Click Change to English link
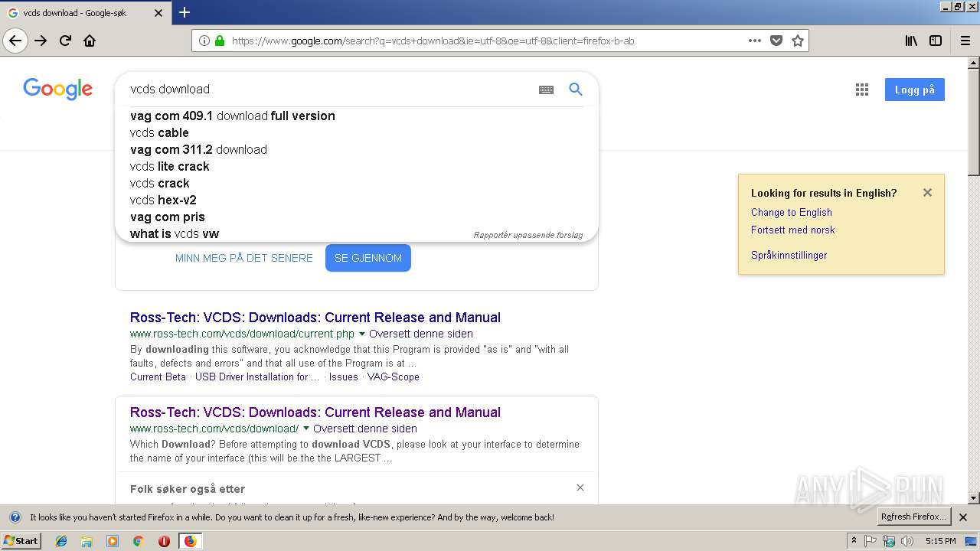This screenshot has width=980, height=551. (x=792, y=213)
